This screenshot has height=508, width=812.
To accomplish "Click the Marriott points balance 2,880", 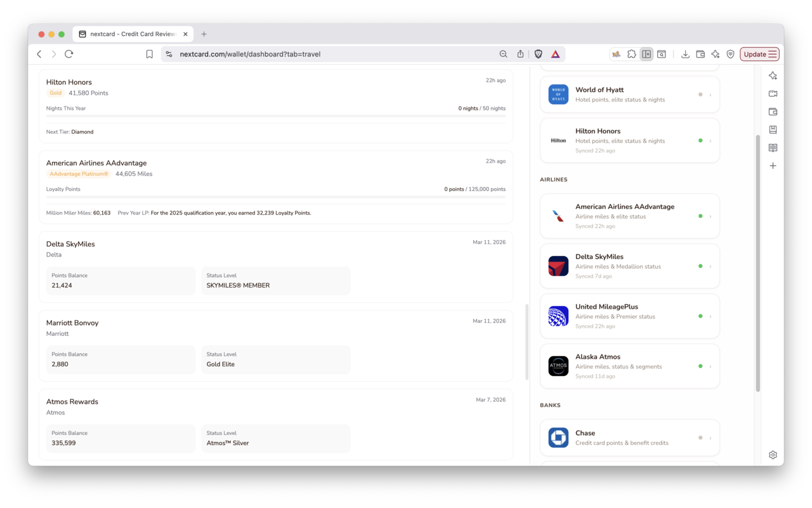I will [x=60, y=364].
